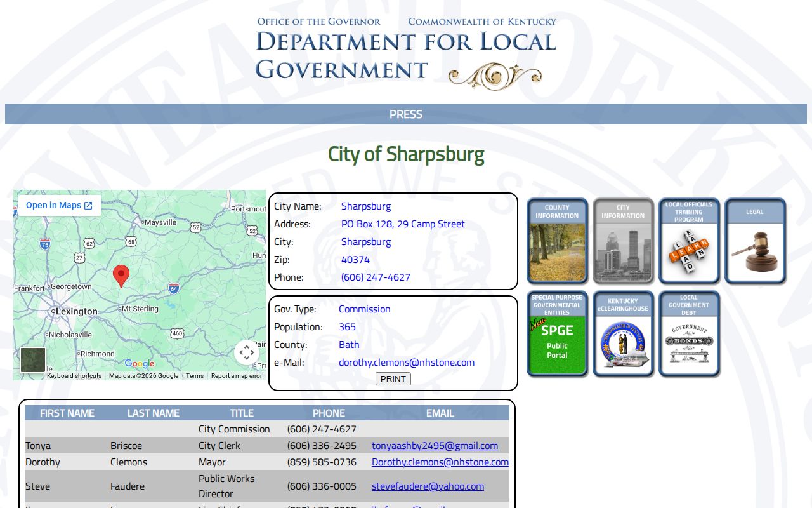Open the Legal gavel tile

click(x=755, y=241)
